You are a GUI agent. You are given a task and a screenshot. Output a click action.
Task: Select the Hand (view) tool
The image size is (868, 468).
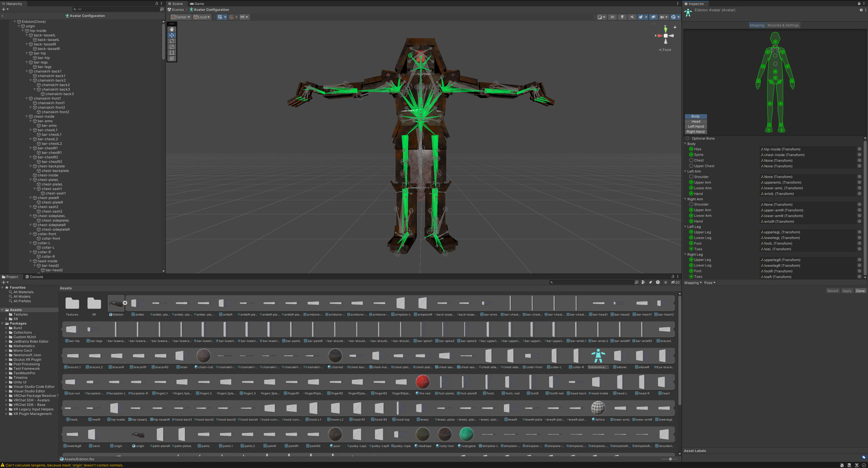[x=172, y=29]
